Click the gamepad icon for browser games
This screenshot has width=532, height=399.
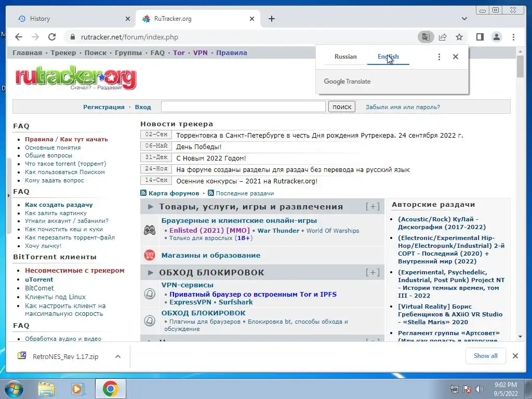click(150, 230)
